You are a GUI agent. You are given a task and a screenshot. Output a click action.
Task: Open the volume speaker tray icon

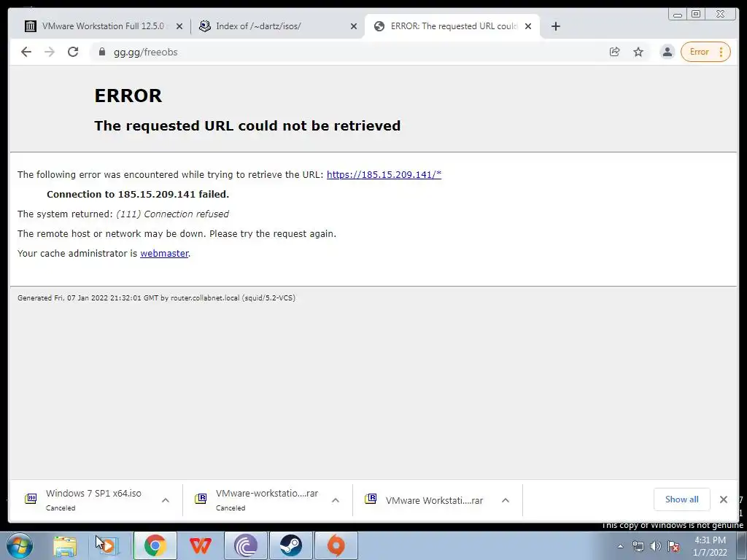pos(656,546)
